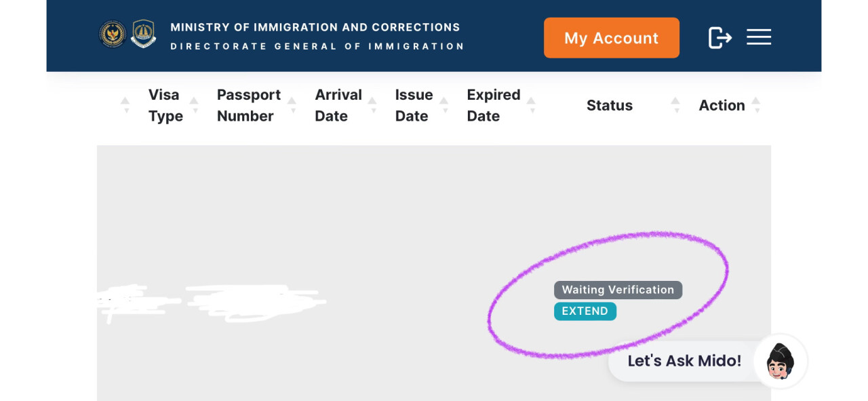Click the Mido chatbot avatar
868x401 pixels.
pyautogui.click(x=780, y=361)
